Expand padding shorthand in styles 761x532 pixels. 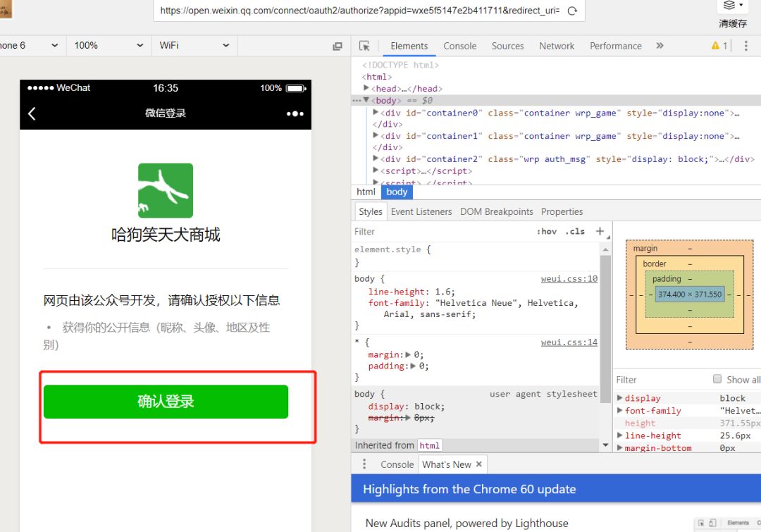pos(414,366)
